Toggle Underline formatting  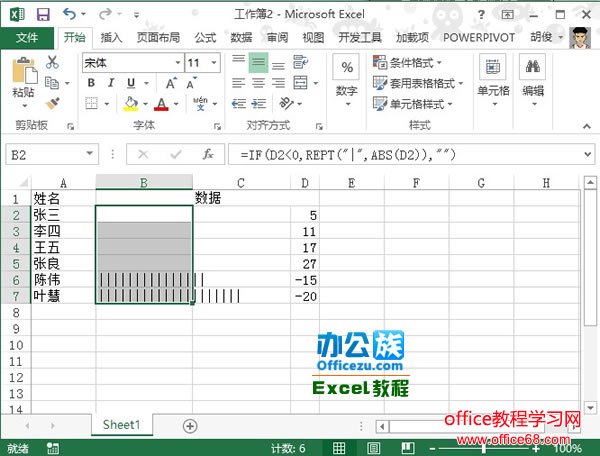131,83
